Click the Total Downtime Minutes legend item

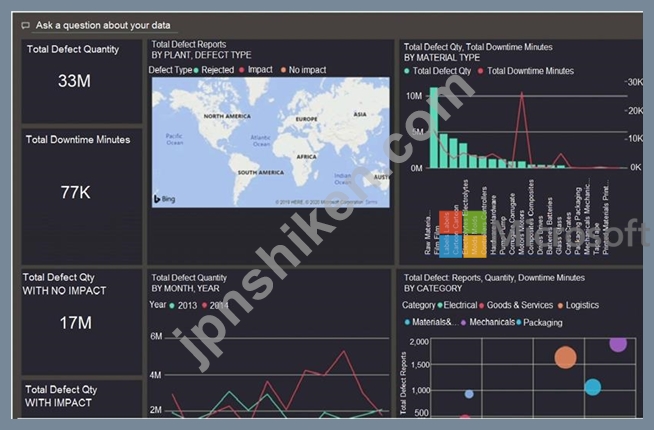[x=526, y=71]
